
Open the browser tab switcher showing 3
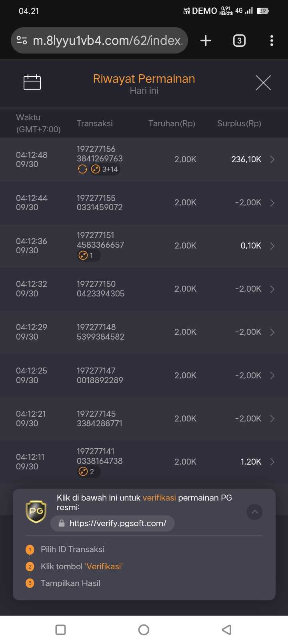coord(239,40)
